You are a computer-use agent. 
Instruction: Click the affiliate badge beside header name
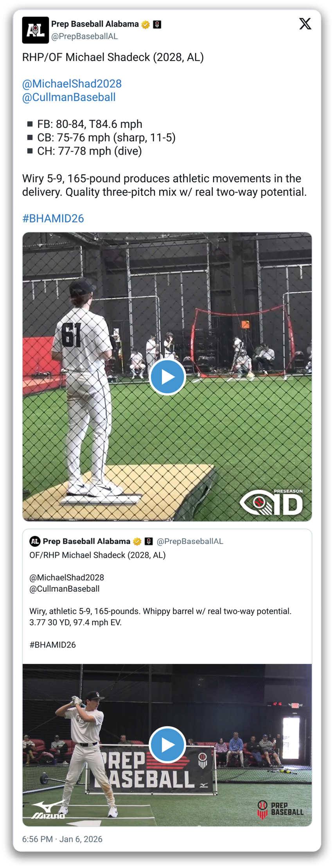tap(157, 25)
